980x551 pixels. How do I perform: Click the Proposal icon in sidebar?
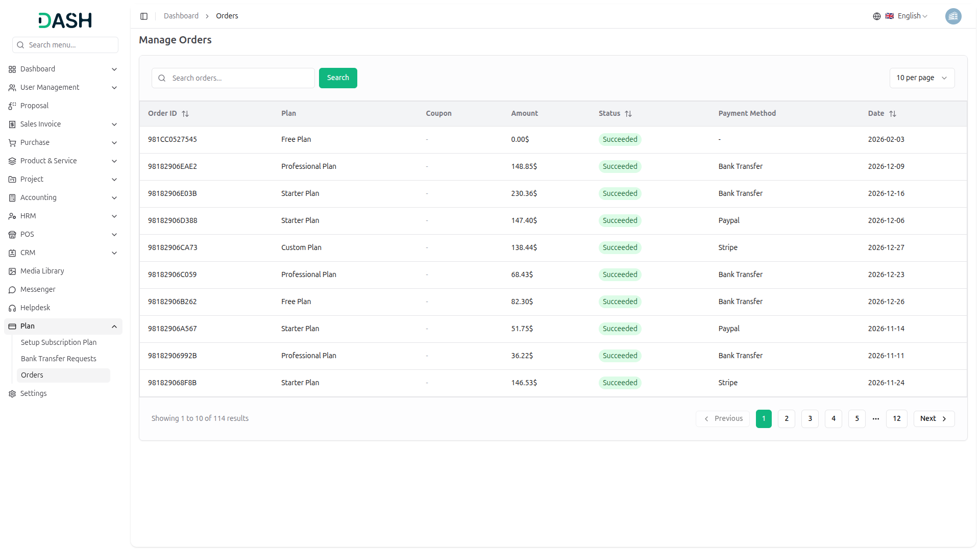12,106
